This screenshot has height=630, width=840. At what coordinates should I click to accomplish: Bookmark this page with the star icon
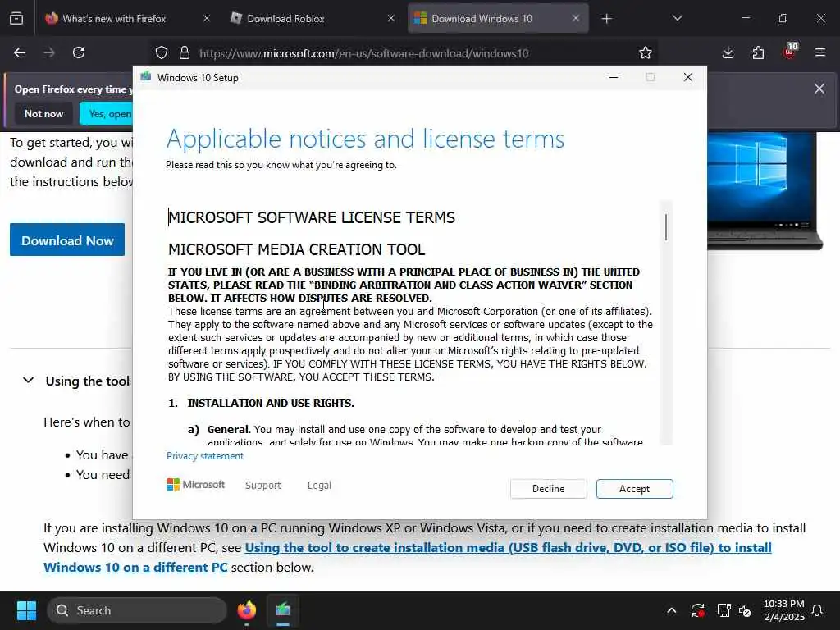(646, 52)
